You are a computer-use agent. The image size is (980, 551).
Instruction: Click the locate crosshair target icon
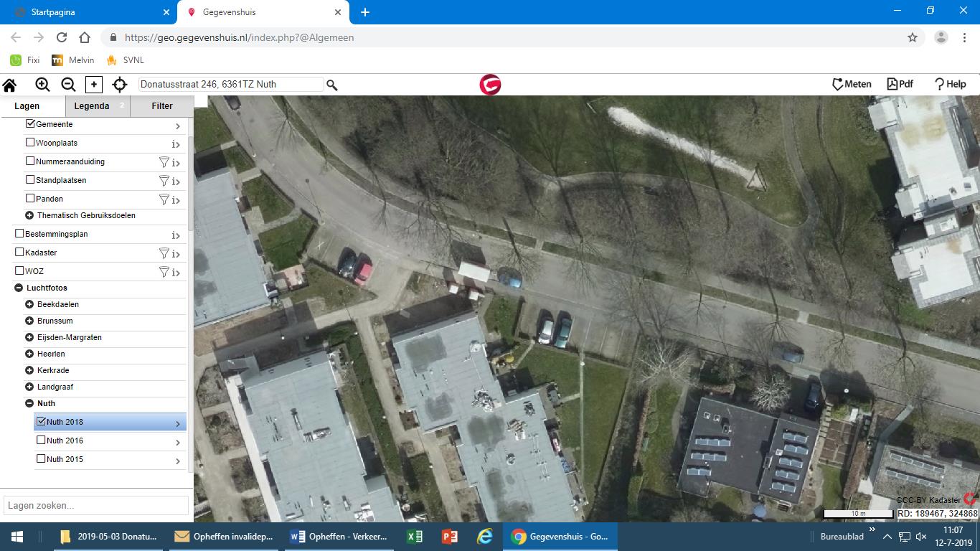coord(120,85)
